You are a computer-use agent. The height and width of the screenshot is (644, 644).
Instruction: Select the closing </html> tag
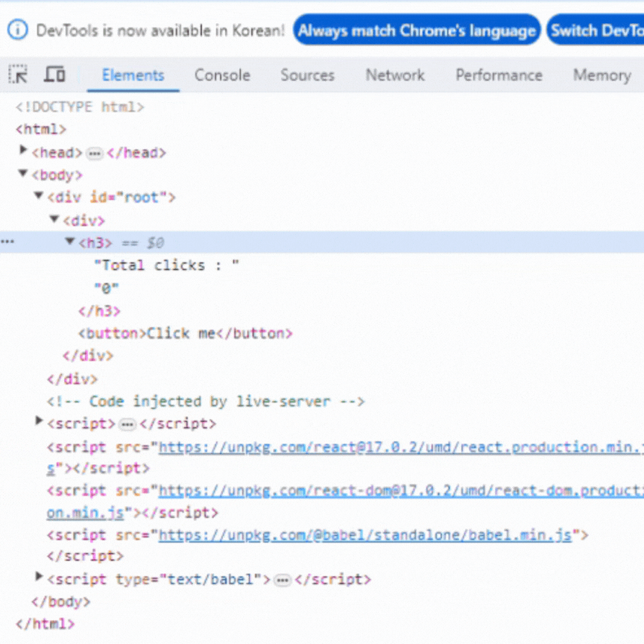pyautogui.click(x=45, y=624)
